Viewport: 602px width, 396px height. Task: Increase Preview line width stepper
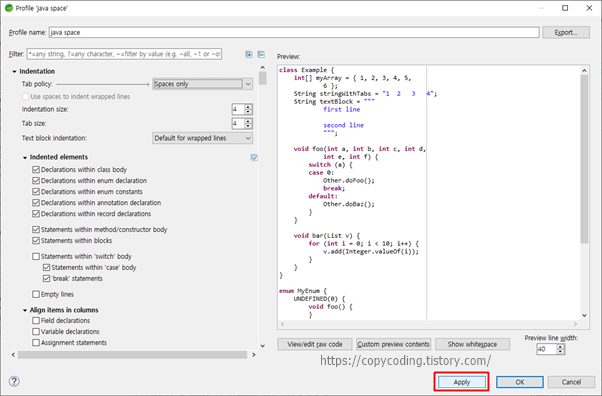point(561,346)
